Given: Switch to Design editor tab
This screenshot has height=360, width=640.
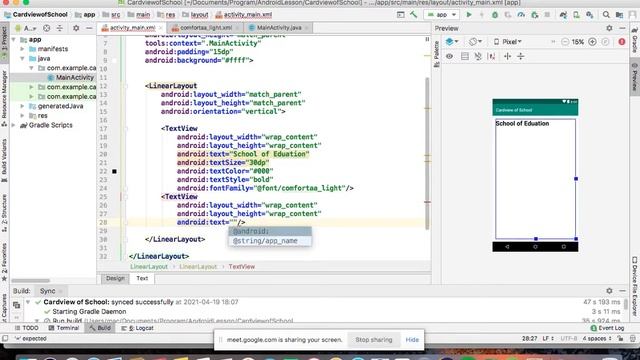Looking at the screenshot, I should pyautogui.click(x=115, y=278).
